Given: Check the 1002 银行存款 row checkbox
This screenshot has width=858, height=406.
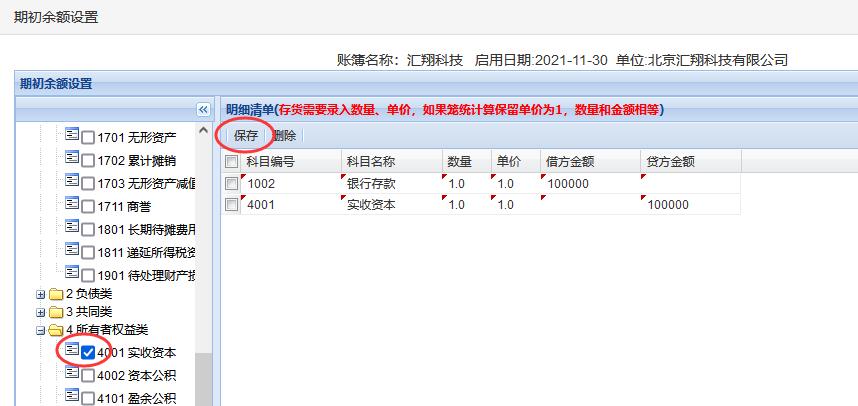Looking at the screenshot, I should pyautogui.click(x=232, y=183).
